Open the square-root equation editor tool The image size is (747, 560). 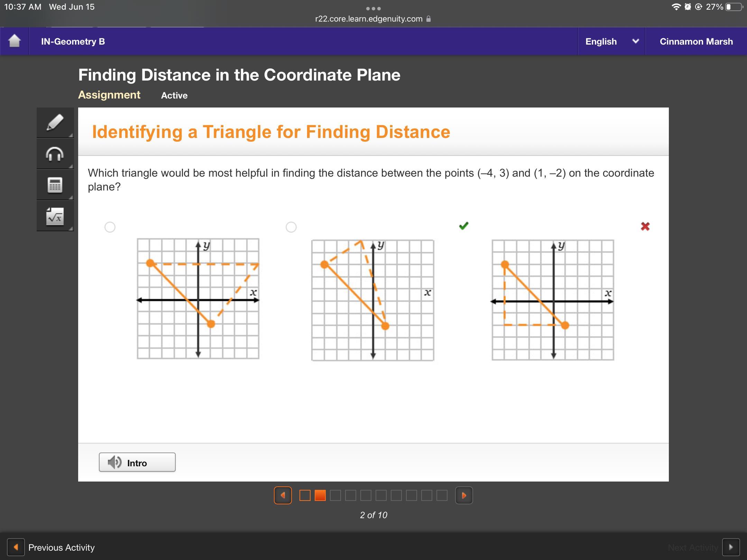point(55,216)
